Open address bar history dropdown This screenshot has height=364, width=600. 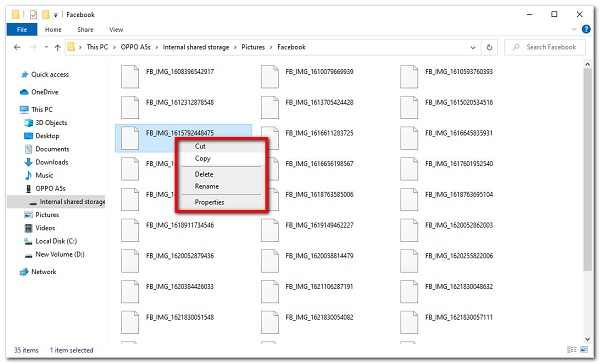(473, 47)
